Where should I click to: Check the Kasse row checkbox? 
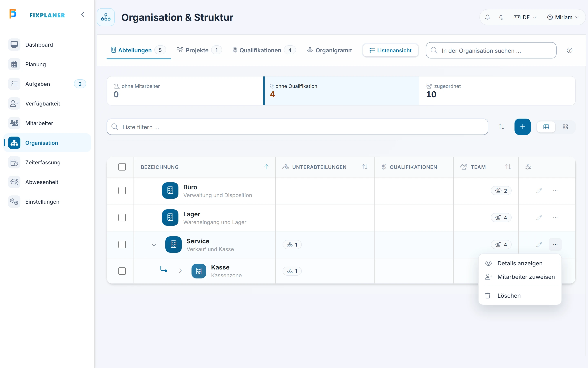pos(122,271)
